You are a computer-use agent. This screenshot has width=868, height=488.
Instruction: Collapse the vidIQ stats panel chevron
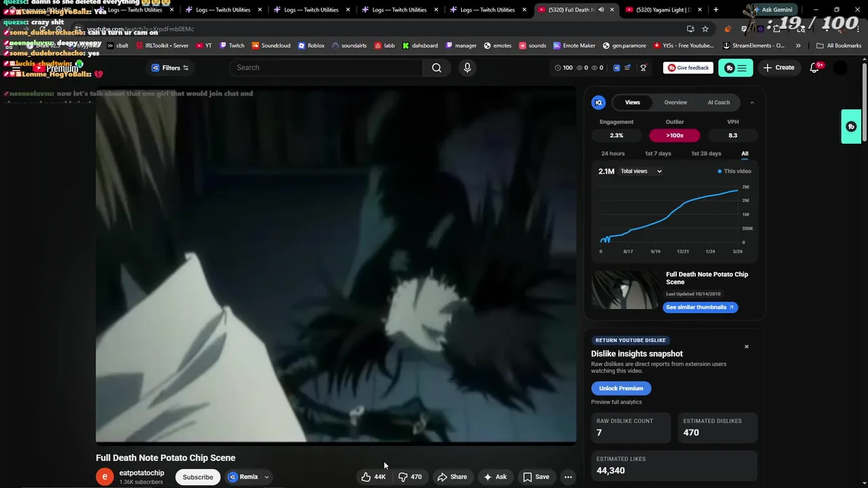752,102
